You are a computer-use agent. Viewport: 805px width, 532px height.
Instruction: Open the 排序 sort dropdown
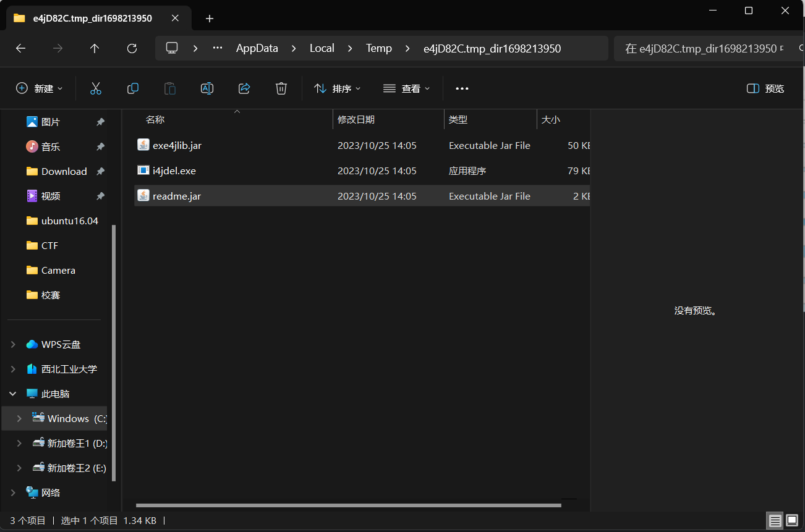click(x=338, y=88)
